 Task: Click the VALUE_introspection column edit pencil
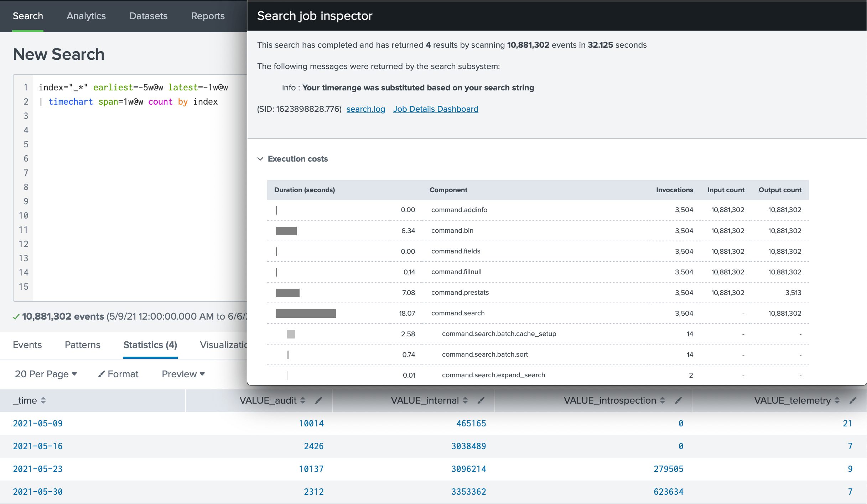pos(678,400)
